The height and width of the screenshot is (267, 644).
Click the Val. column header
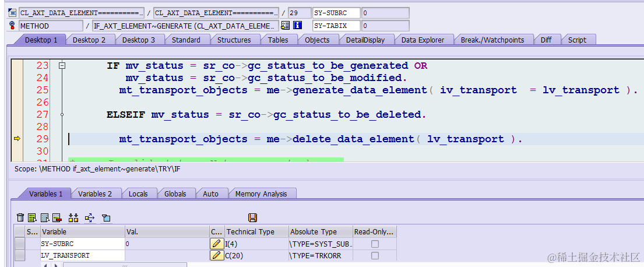pos(167,231)
